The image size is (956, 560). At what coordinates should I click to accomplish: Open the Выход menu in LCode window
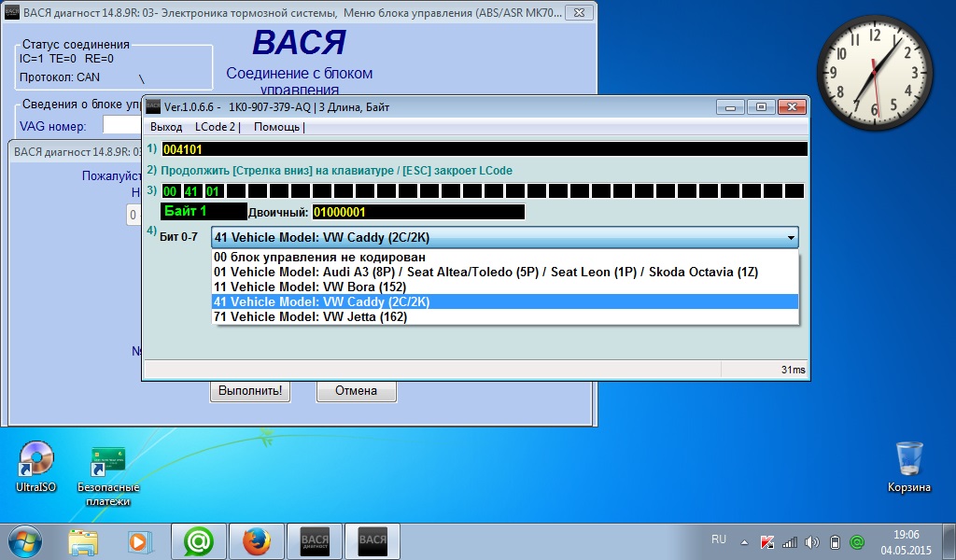(166, 127)
